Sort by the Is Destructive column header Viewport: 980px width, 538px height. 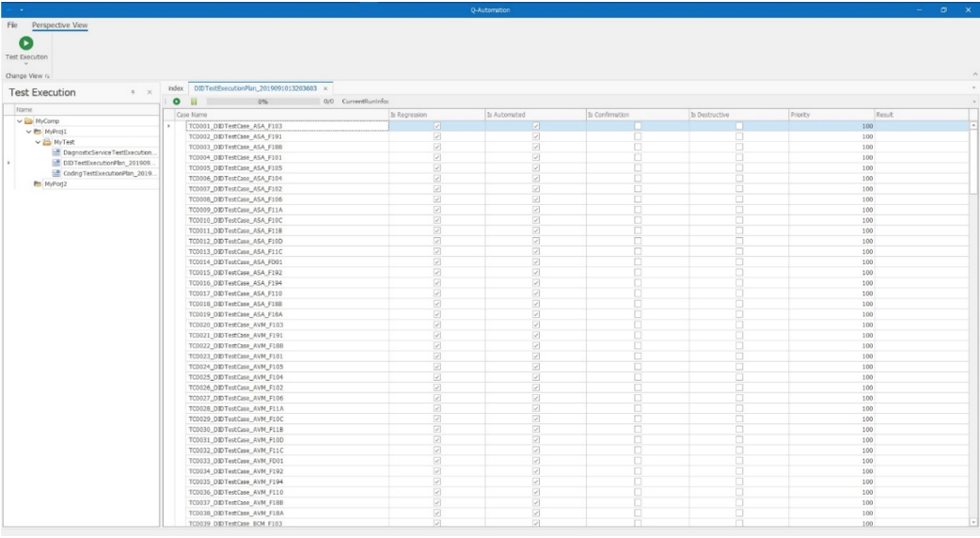point(738,115)
